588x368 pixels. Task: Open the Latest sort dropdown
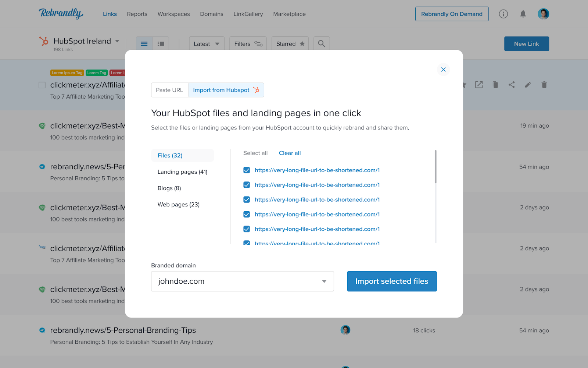tap(207, 44)
